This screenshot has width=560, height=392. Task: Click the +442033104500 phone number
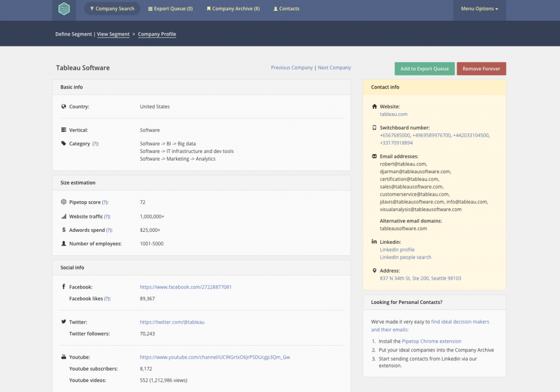point(471,135)
